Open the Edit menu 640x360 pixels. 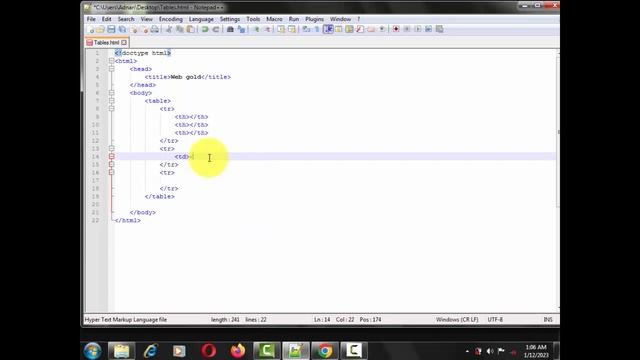click(107, 19)
